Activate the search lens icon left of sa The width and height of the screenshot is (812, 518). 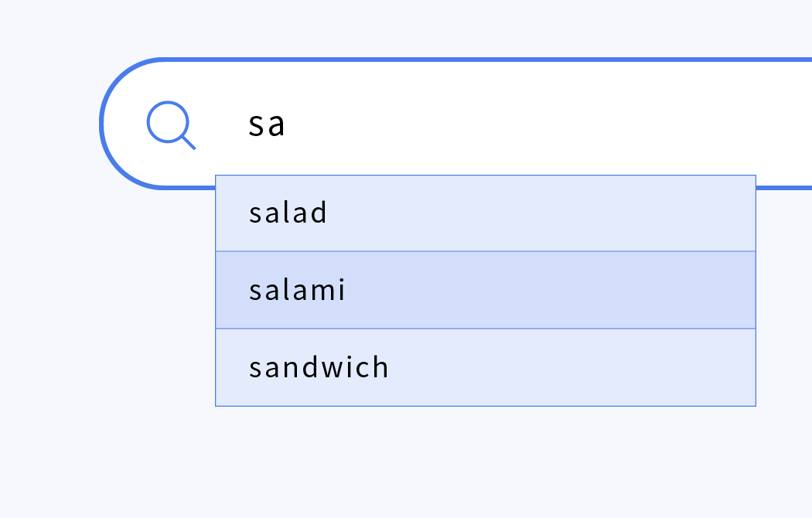pos(171,125)
